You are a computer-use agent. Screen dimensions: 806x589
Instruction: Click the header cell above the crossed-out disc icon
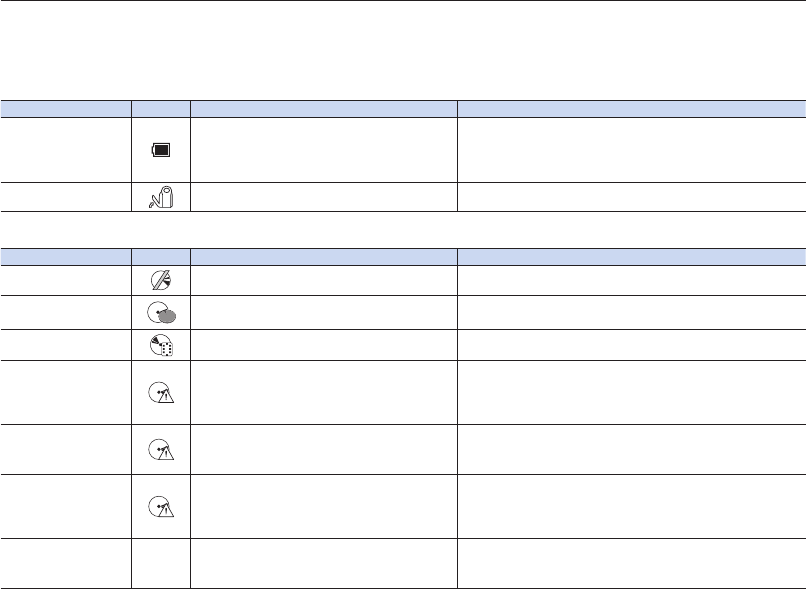tap(161, 255)
